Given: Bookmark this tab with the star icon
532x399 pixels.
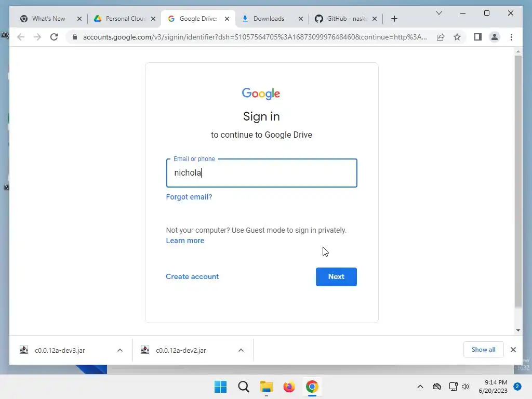Looking at the screenshot, I should (457, 37).
